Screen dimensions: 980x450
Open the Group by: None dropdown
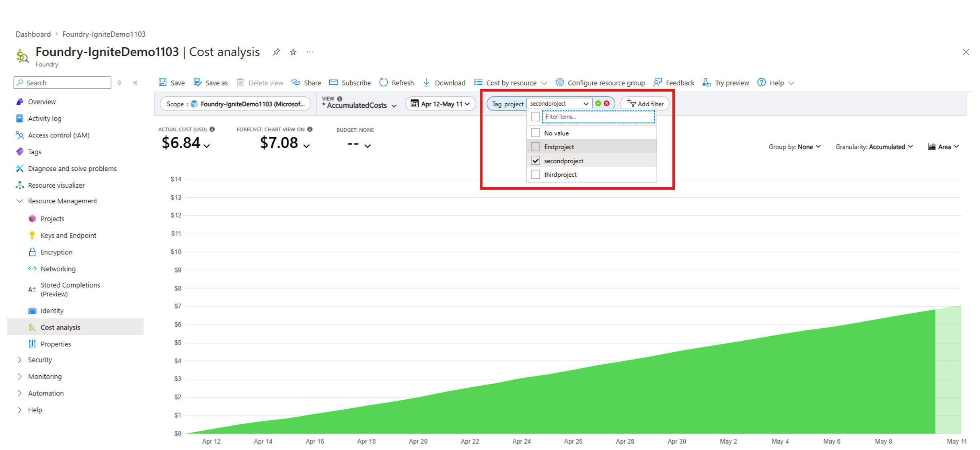pyautogui.click(x=795, y=147)
